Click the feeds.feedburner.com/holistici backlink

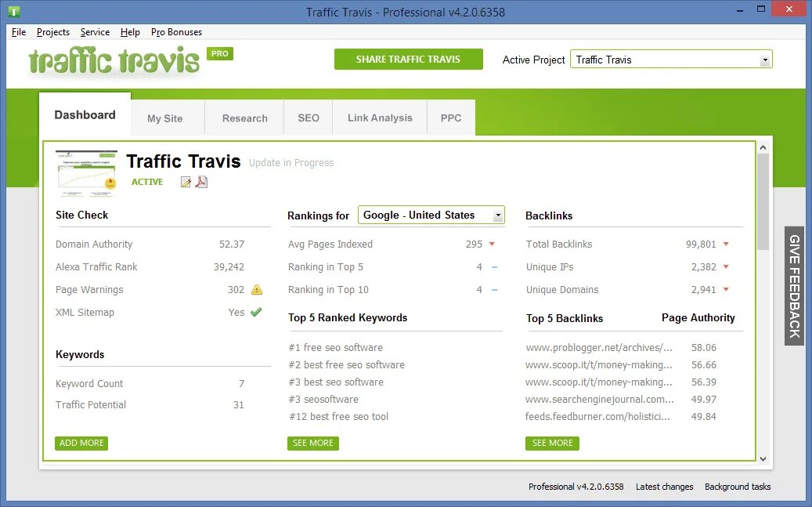[597, 417]
